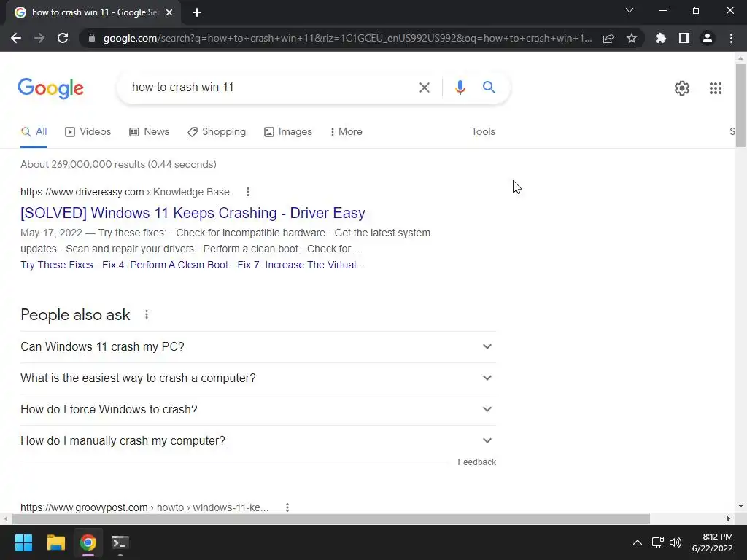Close the Google Search tab

point(169,12)
